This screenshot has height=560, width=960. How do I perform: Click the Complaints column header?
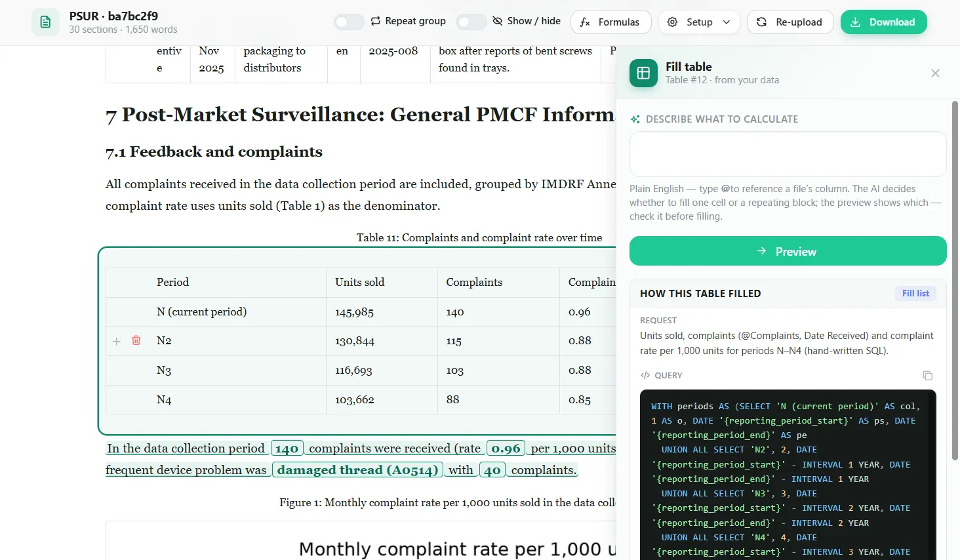[498, 283]
